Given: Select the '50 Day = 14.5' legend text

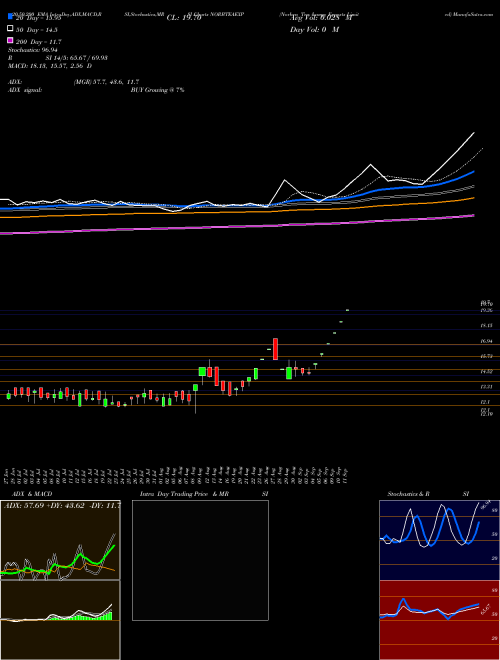Looking at the screenshot, I should pyautogui.click(x=37, y=30).
